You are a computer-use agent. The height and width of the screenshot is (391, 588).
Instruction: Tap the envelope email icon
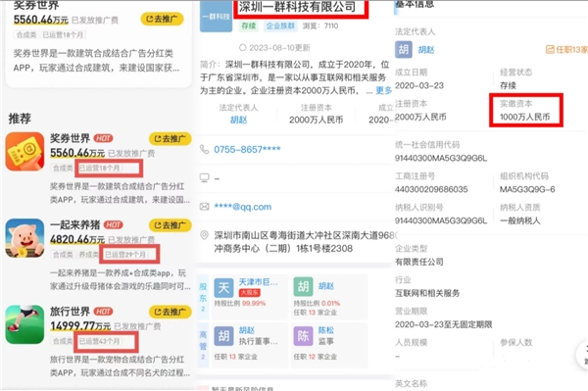pyautogui.click(x=205, y=207)
